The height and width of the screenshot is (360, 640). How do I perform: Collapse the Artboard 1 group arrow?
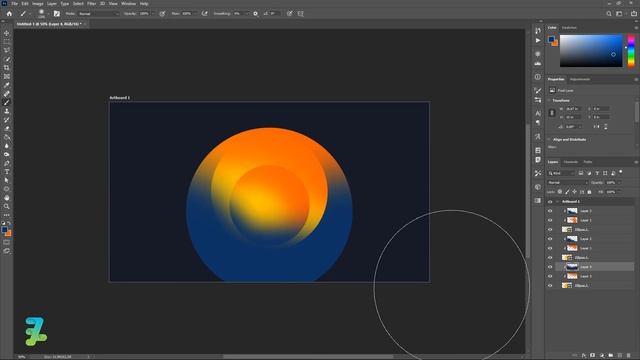[x=557, y=202]
